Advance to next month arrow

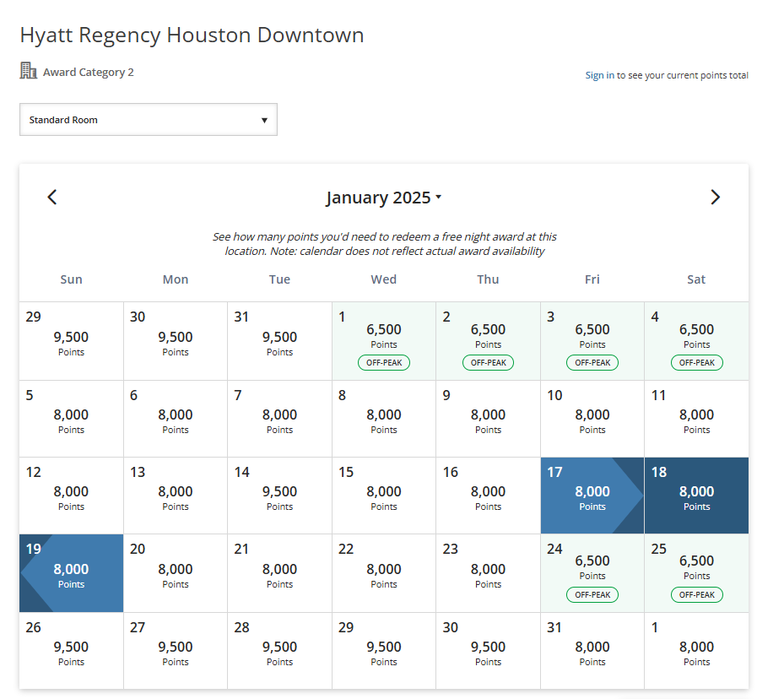[x=716, y=197]
